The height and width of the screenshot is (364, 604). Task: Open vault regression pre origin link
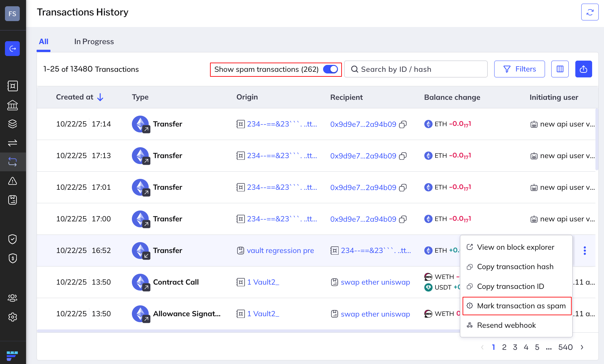[x=280, y=251]
